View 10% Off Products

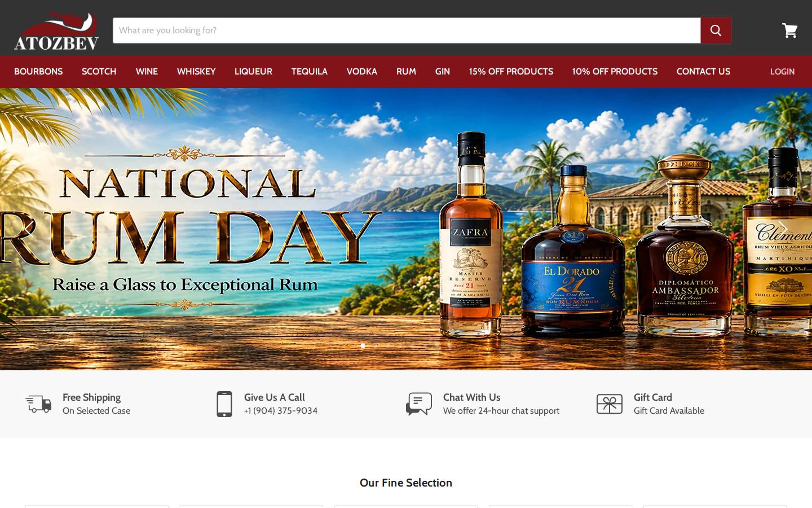[615, 72]
